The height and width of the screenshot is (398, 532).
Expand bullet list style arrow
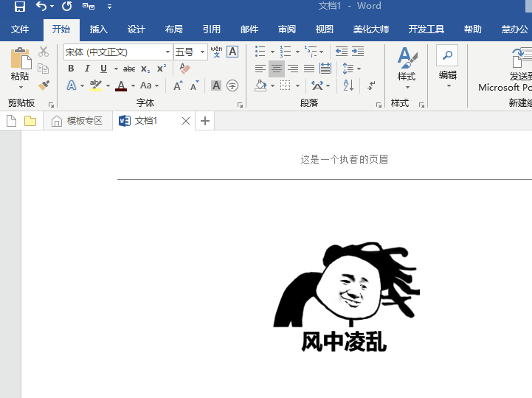click(x=272, y=52)
